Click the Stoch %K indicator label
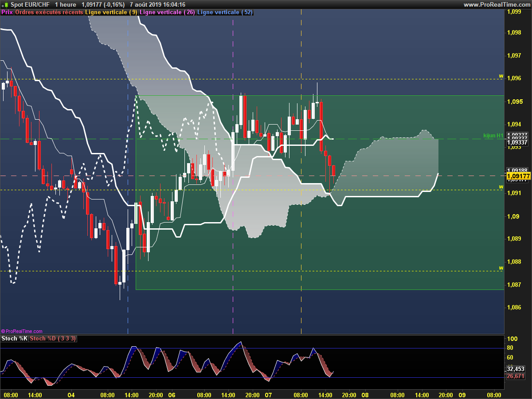 (x=15, y=339)
